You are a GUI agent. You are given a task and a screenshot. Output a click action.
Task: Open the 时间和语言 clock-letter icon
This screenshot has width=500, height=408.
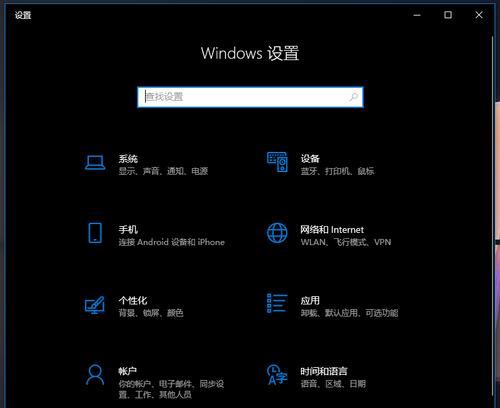(x=277, y=374)
